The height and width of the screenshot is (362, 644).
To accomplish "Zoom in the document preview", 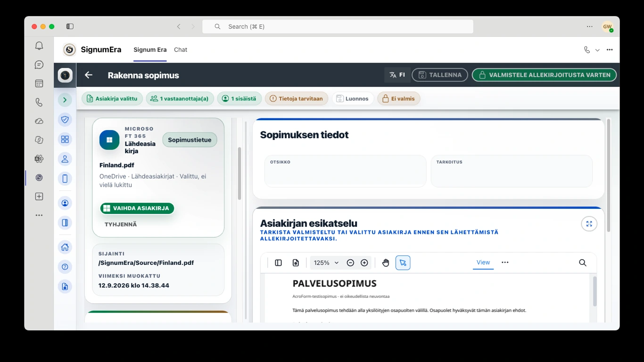I will tap(364, 263).
